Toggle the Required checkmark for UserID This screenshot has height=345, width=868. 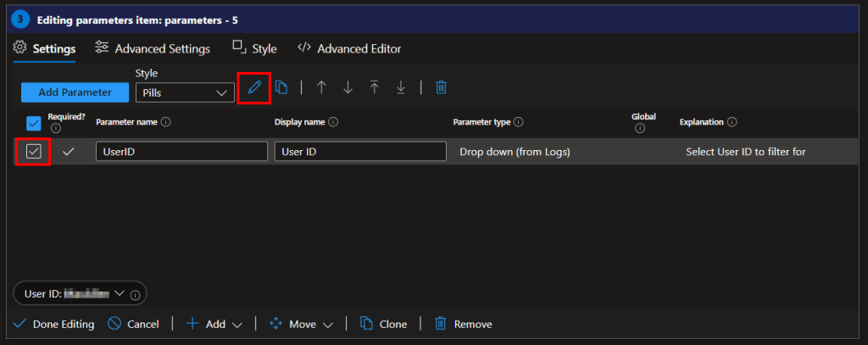pos(69,152)
